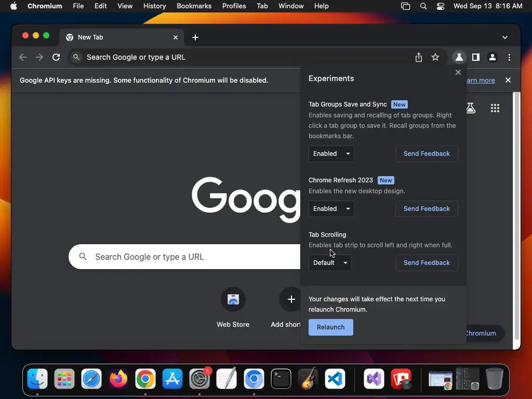Open GarageBand from the dock

tap(308, 379)
